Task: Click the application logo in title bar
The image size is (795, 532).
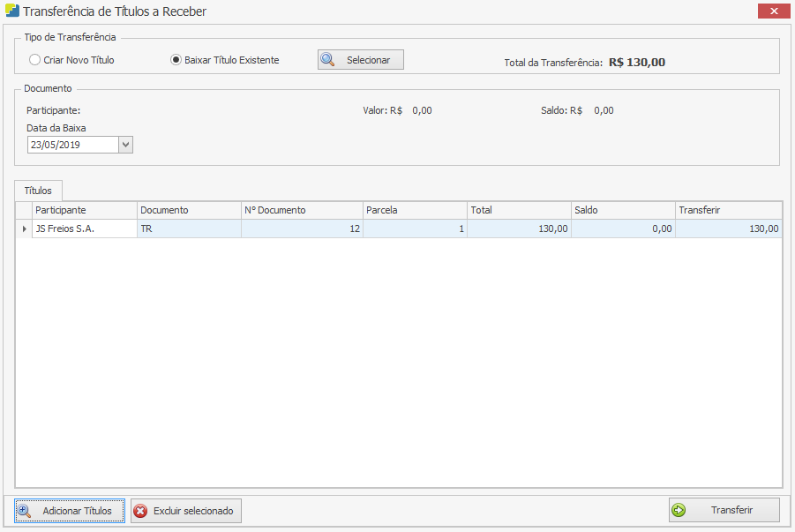Action: (11, 11)
